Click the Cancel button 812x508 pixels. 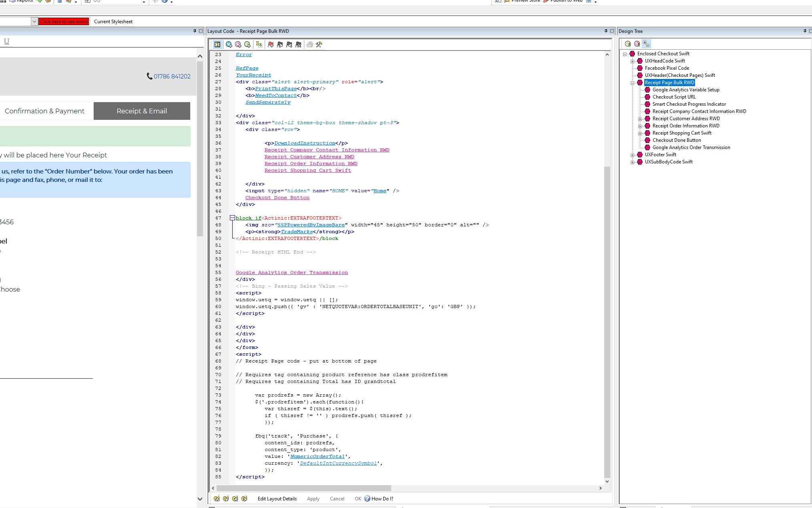coord(337,499)
